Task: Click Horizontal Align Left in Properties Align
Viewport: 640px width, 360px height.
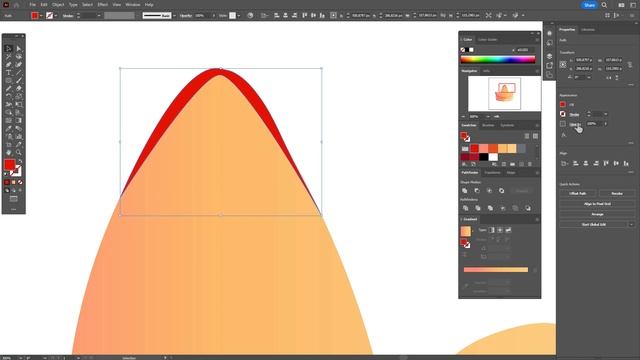Action: point(576,163)
